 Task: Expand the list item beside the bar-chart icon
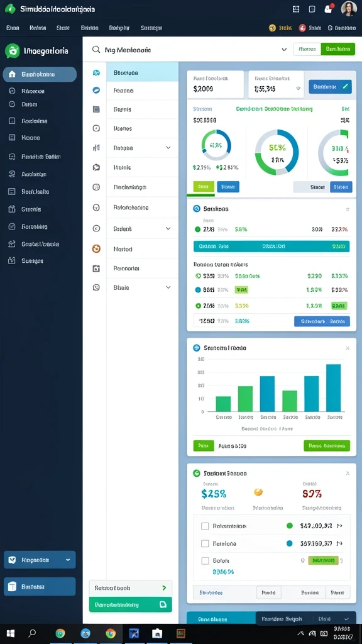pos(168,147)
